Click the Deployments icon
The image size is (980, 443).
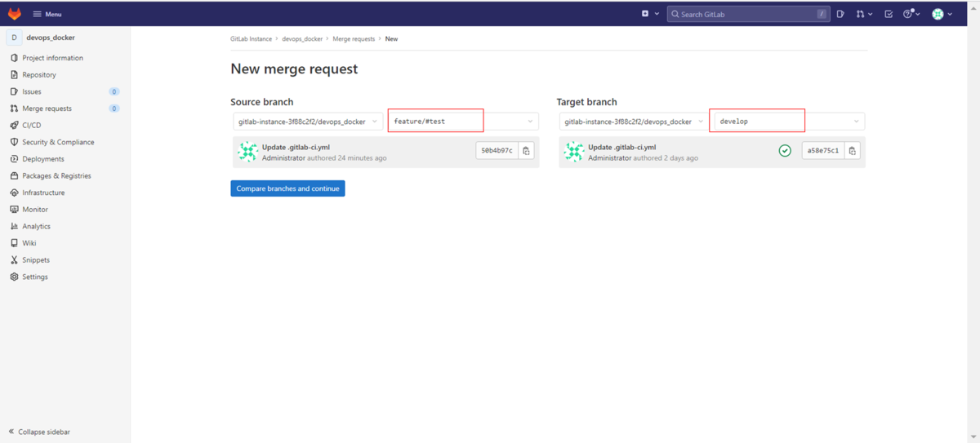14,159
